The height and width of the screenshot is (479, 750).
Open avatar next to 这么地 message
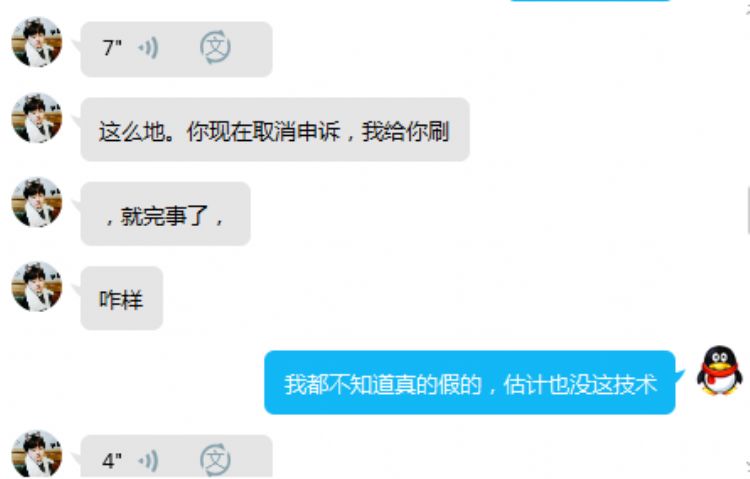37,118
